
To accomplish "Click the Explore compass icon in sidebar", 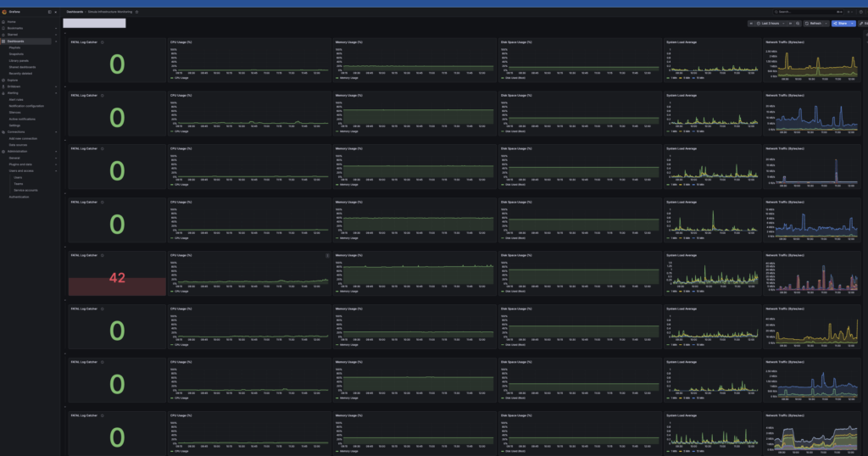I will (3, 81).
